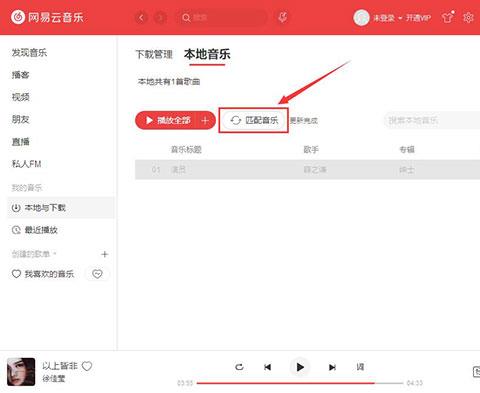480x393 pixels.
Task: Toggle the lyrics 词 button
Action: click(x=360, y=367)
